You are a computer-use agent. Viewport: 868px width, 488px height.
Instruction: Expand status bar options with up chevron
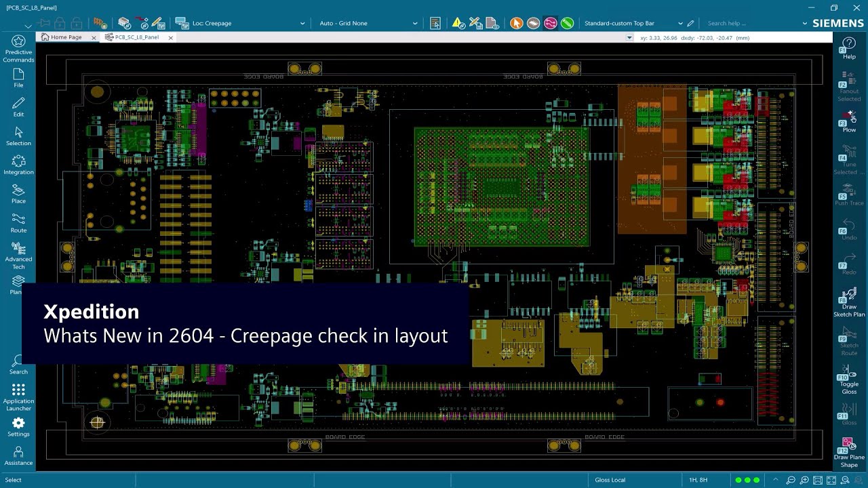[x=776, y=480]
